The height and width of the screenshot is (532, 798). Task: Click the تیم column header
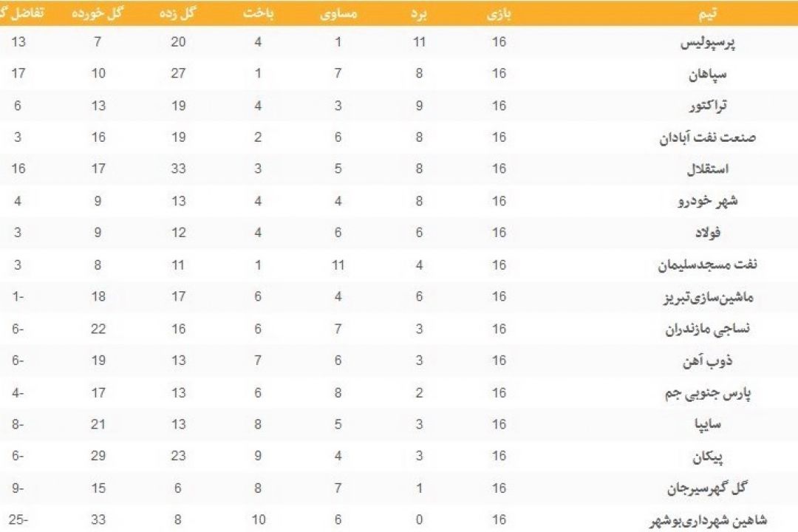click(x=707, y=14)
